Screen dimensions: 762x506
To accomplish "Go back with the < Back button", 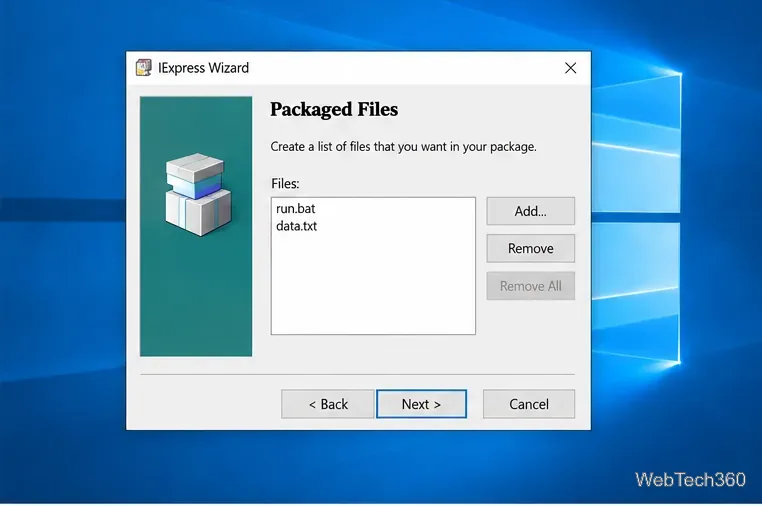I will coord(328,404).
